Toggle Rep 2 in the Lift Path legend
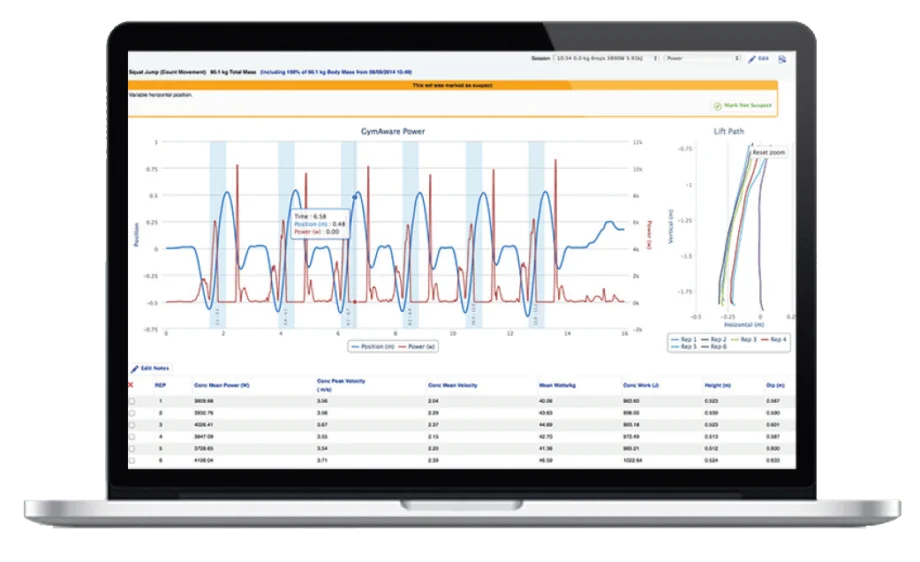This screenshot has height=562, width=920. pos(714,340)
